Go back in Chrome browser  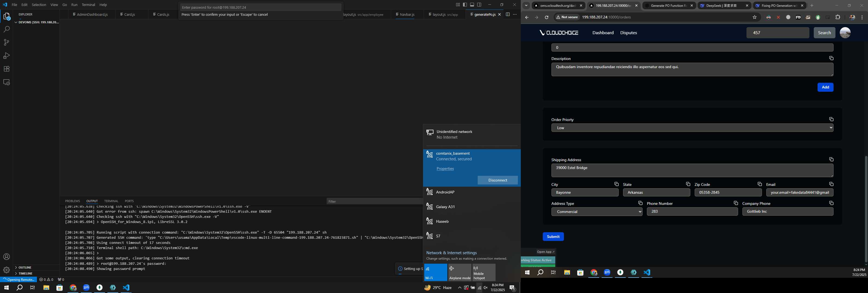tap(527, 18)
